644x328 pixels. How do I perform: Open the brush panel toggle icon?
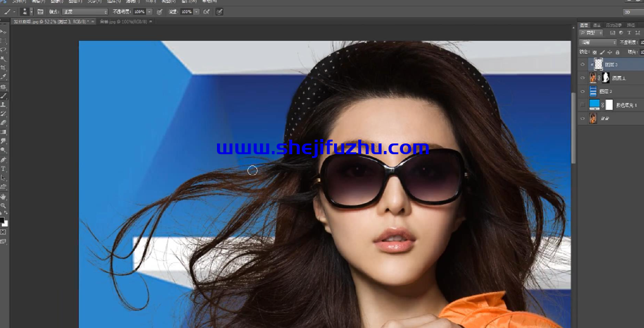(40, 11)
